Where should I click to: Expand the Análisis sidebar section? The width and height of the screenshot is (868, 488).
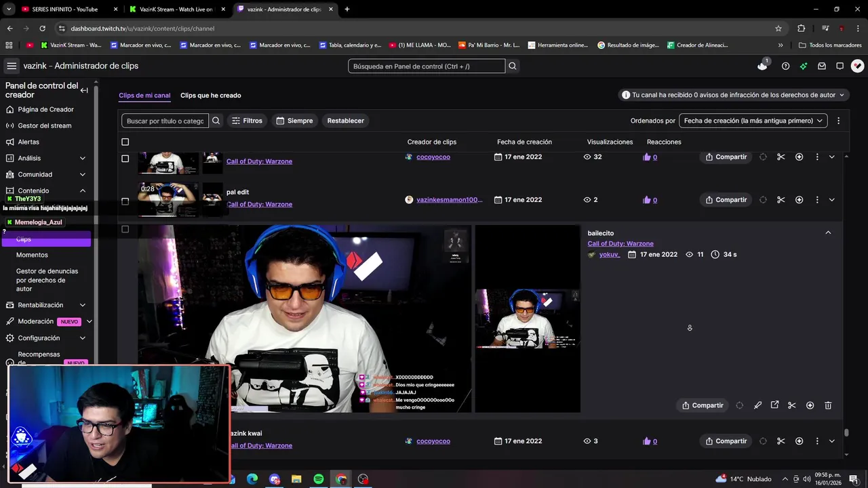[x=83, y=158]
